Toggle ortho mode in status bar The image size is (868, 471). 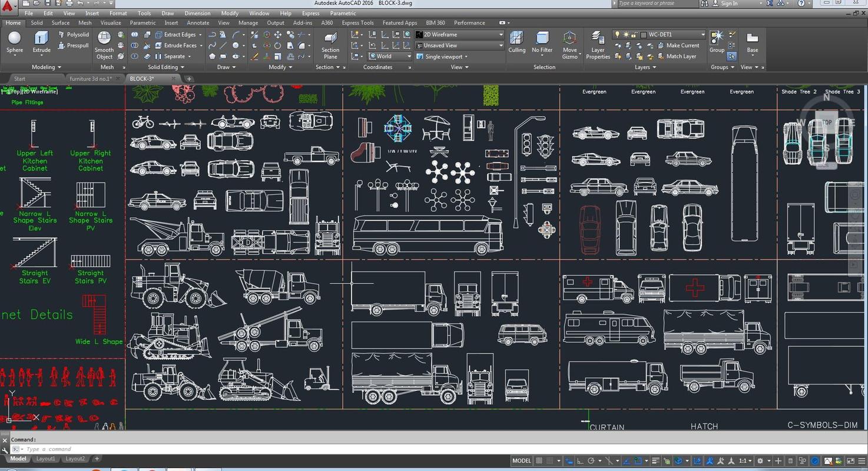click(580, 461)
